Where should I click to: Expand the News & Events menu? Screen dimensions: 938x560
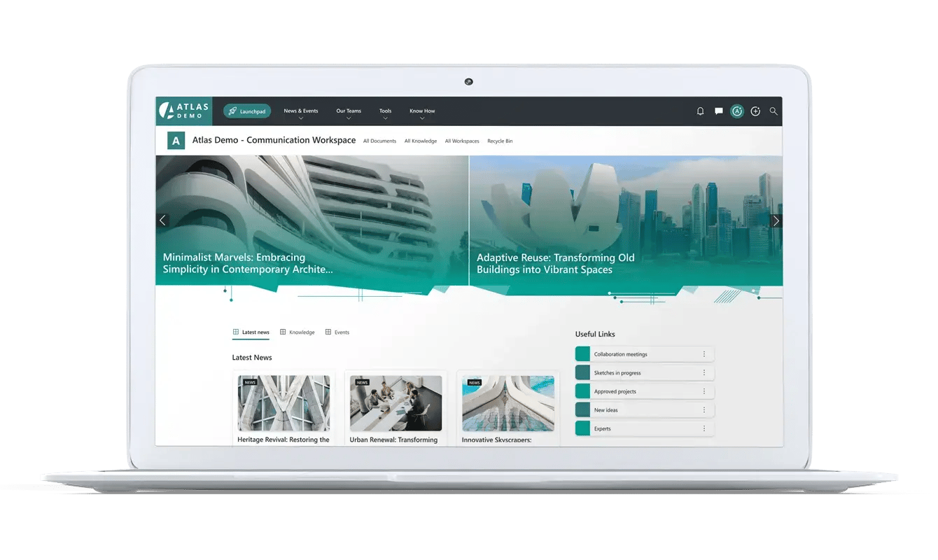(x=301, y=113)
